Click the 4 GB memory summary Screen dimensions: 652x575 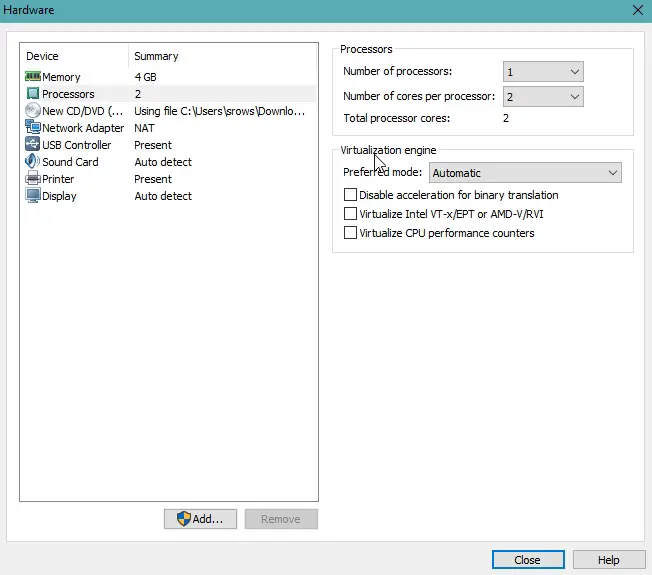coord(146,77)
